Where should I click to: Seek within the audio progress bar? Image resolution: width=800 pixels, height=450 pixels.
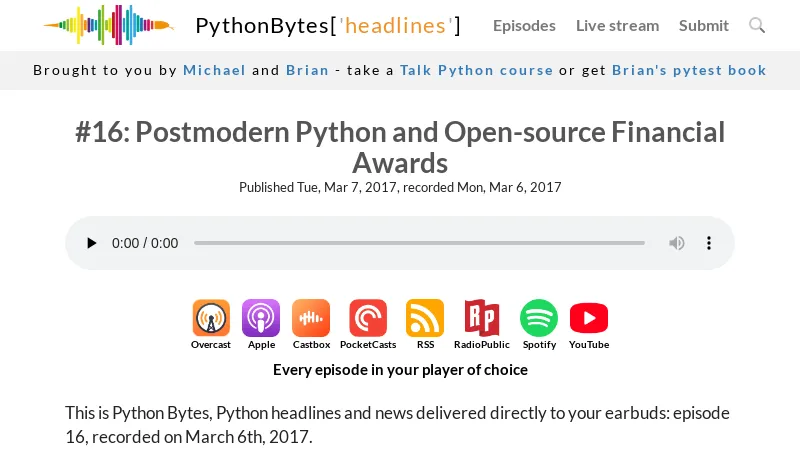(x=419, y=243)
